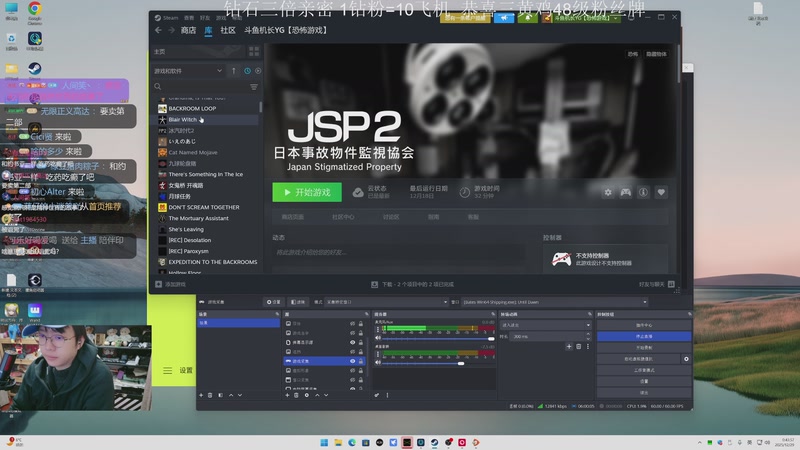Click Steam's back navigation arrow
Viewport: 800px width, 450px height.
tap(157, 30)
